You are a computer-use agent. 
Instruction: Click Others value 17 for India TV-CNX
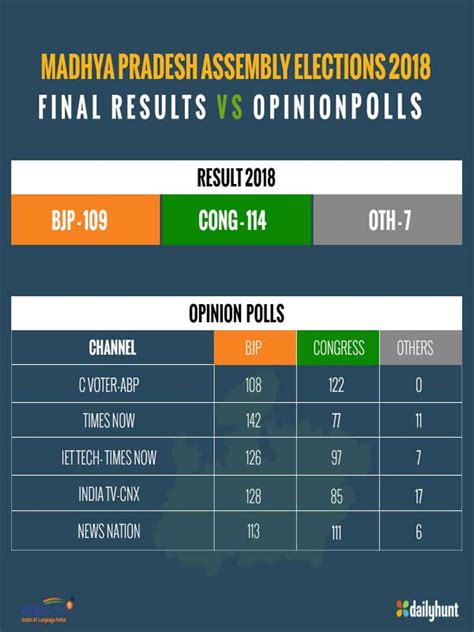point(419,496)
